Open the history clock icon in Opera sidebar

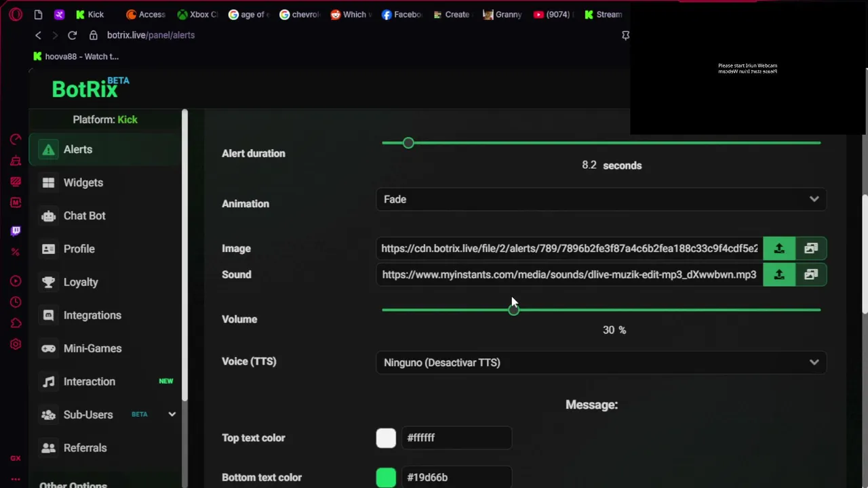point(16,302)
